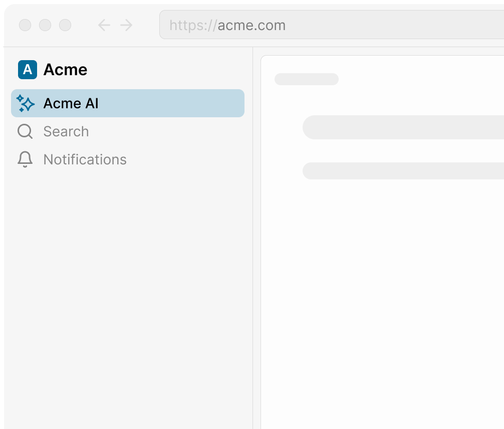Focus the address bar's empty middle area
The width and height of the screenshot is (504, 429).
(391, 25)
